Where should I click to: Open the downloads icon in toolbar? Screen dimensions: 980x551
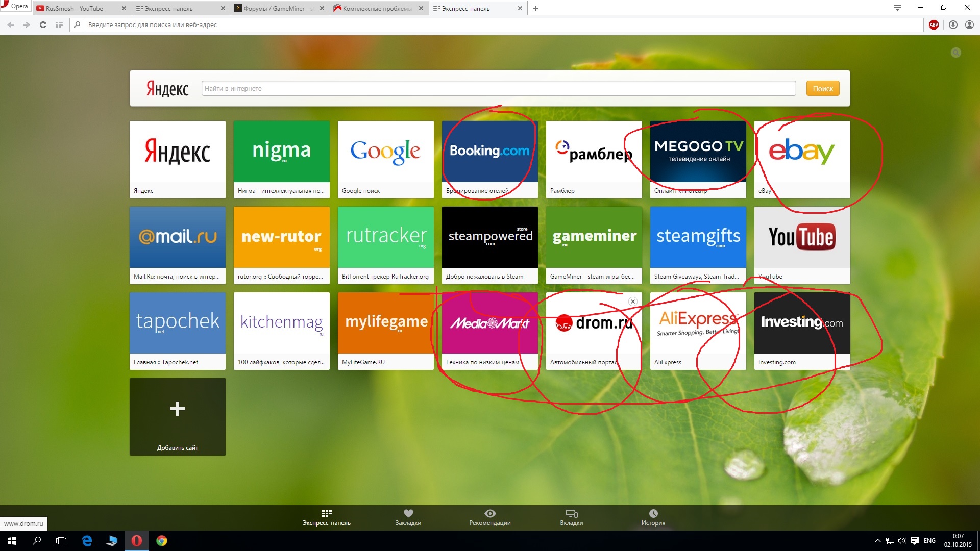coord(953,24)
